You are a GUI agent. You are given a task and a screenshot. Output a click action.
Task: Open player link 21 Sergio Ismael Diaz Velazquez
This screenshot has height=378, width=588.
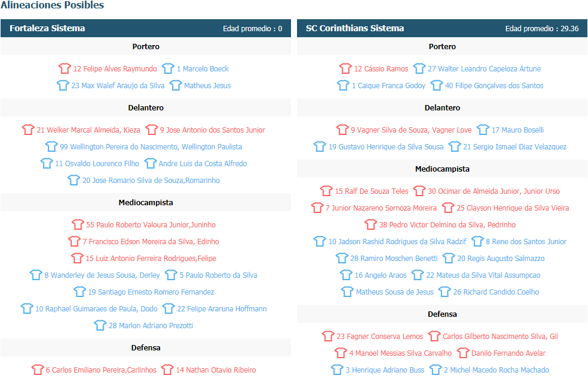[x=515, y=146]
